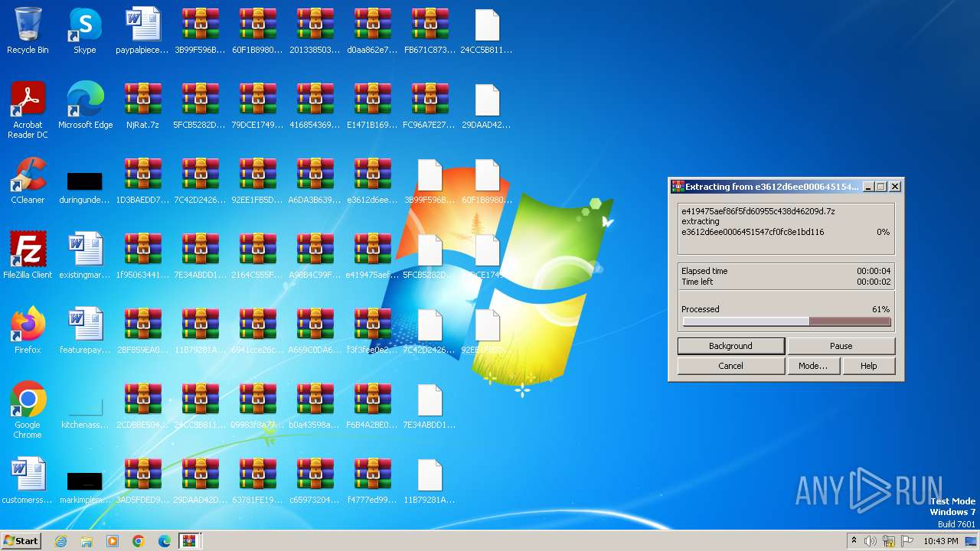
Task: Open the FileZilla Client shortcut
Action: (28, 250)
